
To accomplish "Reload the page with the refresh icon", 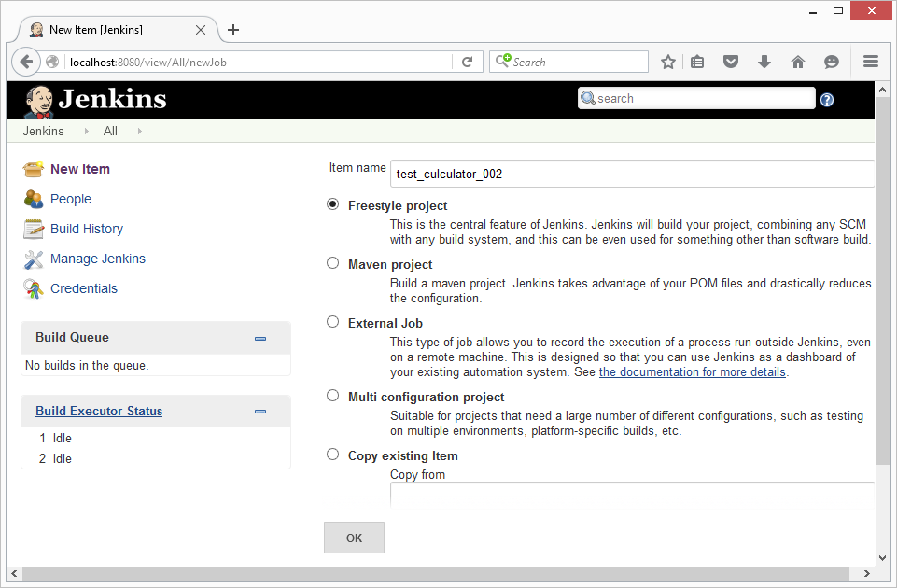I will [468, 62].
